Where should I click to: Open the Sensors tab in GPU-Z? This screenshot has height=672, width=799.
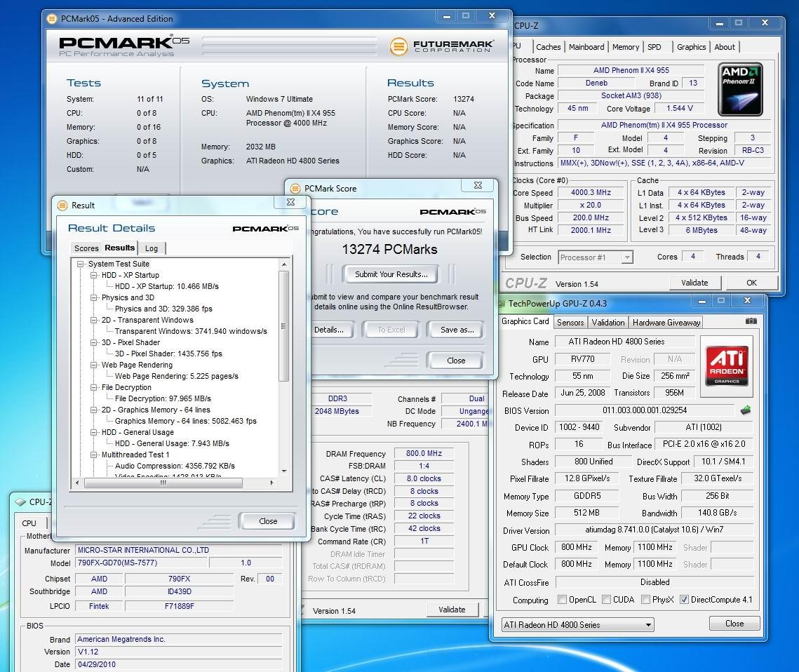570,323
